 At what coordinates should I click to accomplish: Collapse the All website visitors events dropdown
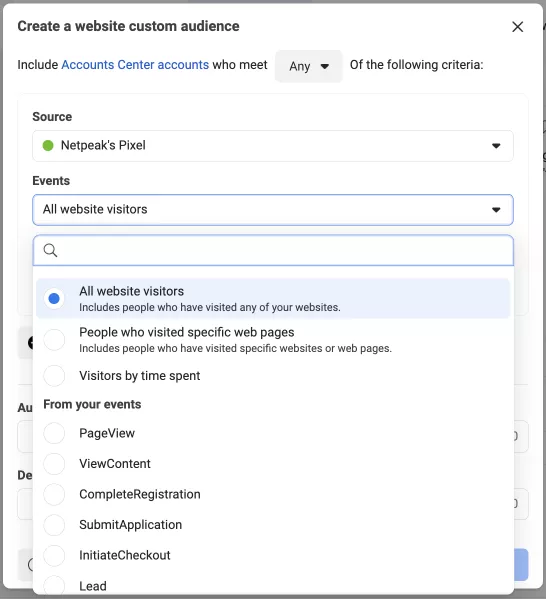(x=273, y=210)
